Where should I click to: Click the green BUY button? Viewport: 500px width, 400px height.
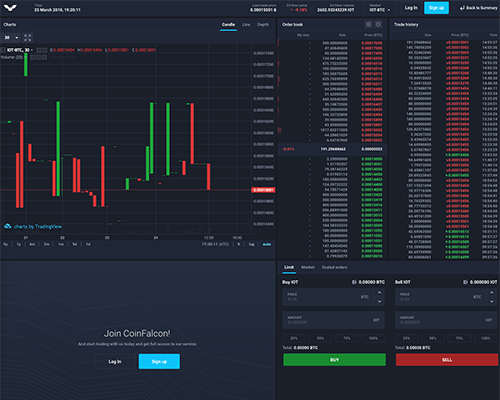(x=334, y=360)
